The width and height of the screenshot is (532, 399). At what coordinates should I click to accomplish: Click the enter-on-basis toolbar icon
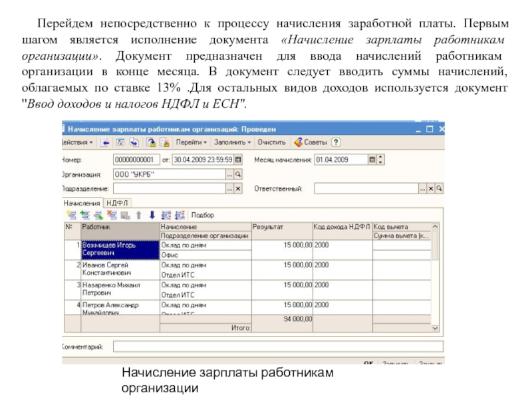(x=134, y=142)
